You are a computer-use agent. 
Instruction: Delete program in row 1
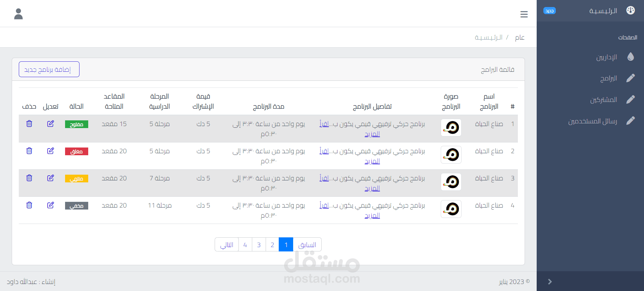click(29, 124)
